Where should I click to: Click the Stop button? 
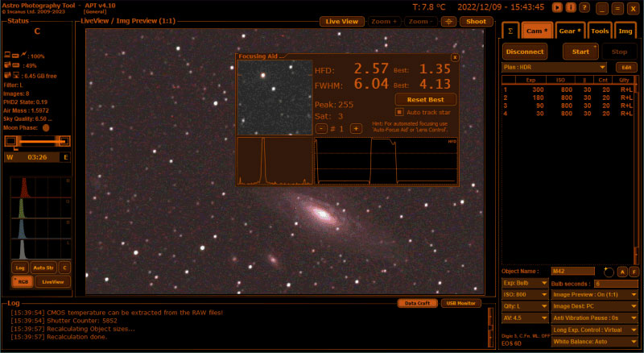[619, 52]
